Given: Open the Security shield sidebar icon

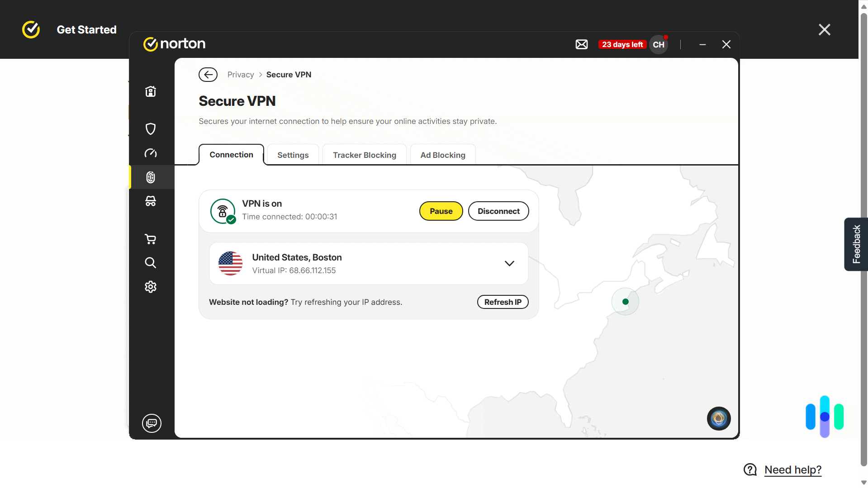Looking at the screenshot, I should 151,129.
